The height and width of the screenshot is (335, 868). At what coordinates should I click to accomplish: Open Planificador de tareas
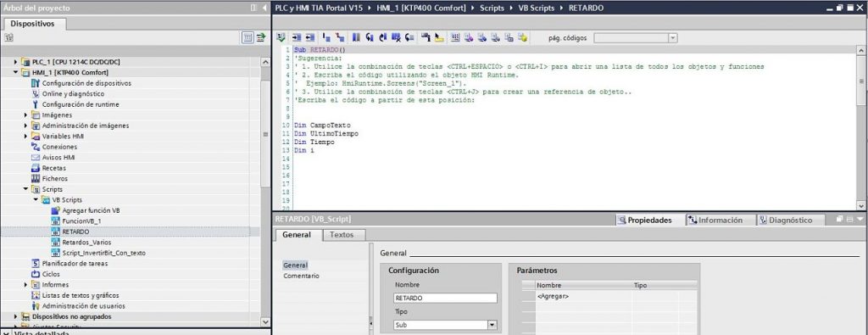[x=75, y=264]
